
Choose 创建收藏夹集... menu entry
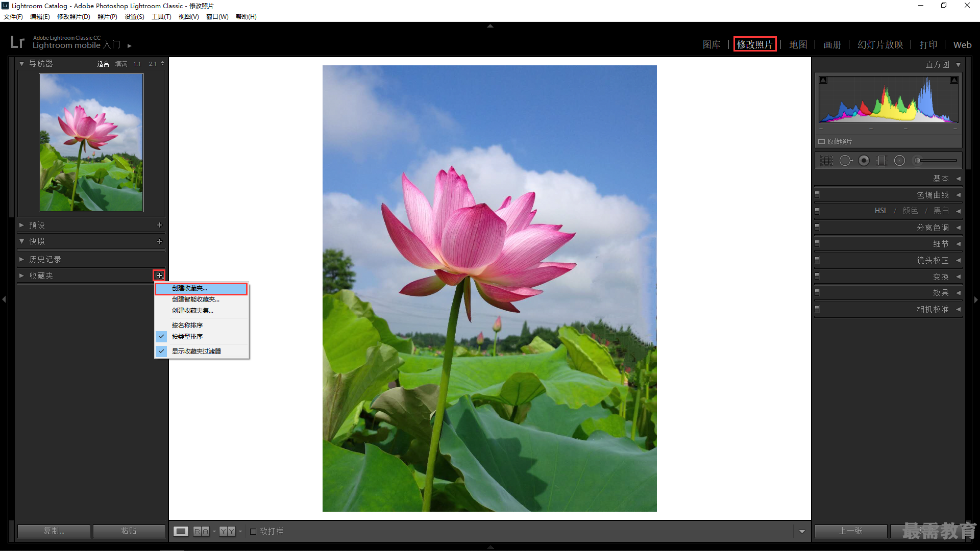[x=202, y=311]
